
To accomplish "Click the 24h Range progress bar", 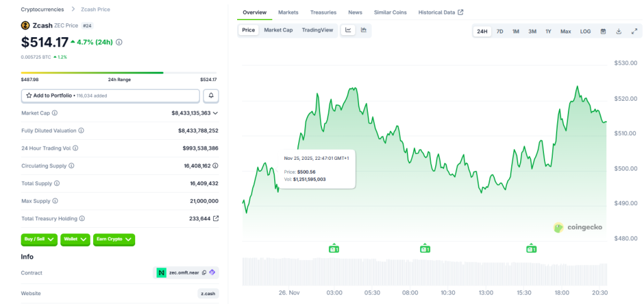I will coord(119,73).
